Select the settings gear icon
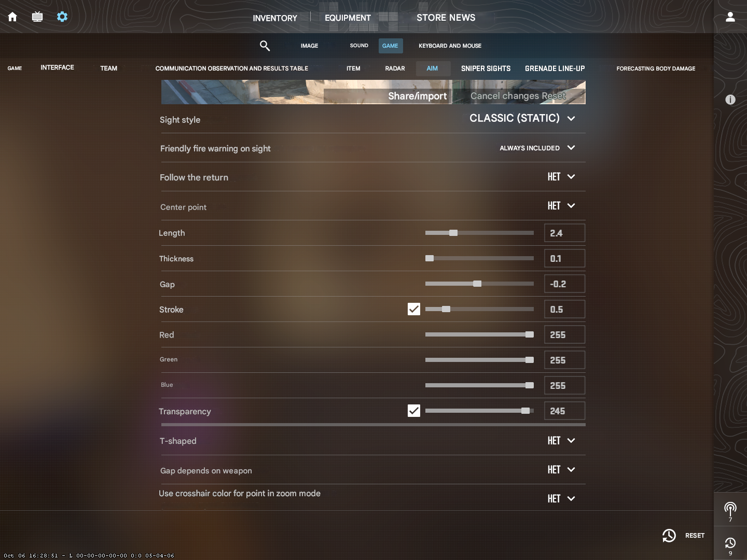This screenshot has width=747, height=560. pyautogui.click(x=62, y=17)
